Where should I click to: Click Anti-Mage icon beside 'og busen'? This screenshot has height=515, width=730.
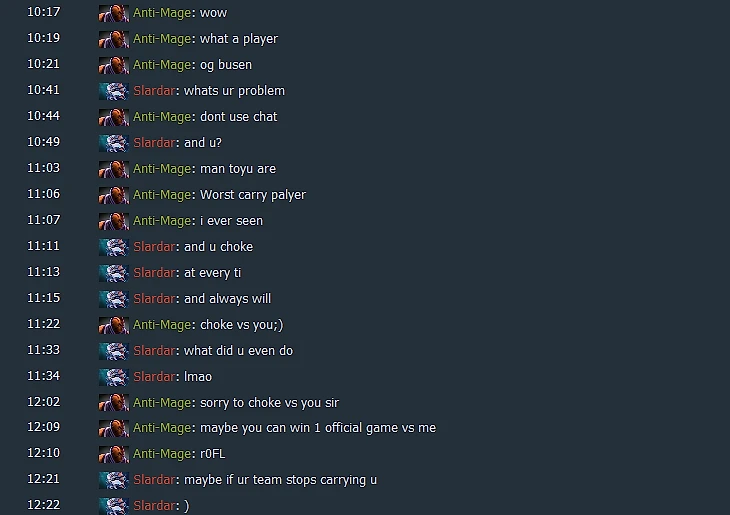[x=114, y=65]
